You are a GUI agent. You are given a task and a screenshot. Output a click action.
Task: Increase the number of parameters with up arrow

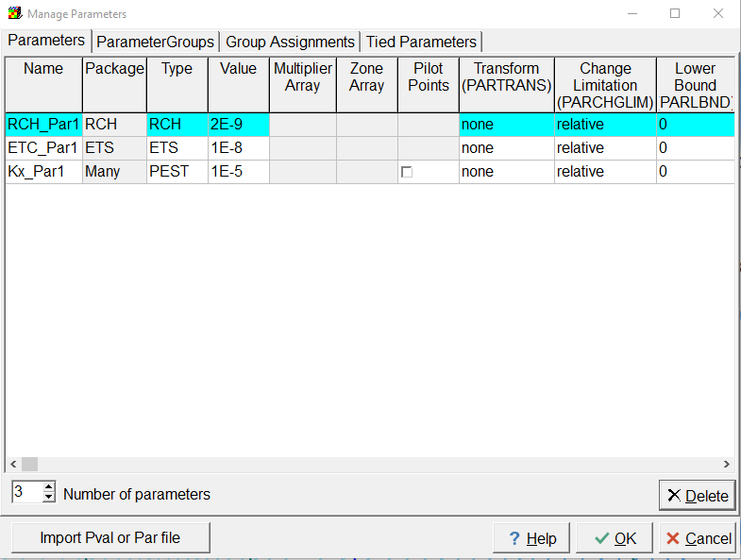coord(49,486)
